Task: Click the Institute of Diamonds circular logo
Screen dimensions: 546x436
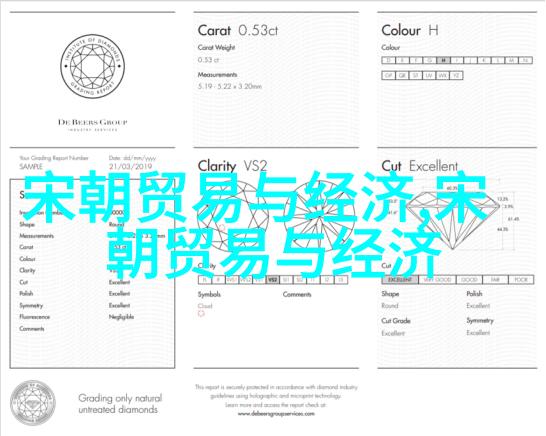Action: click(93, 66)
